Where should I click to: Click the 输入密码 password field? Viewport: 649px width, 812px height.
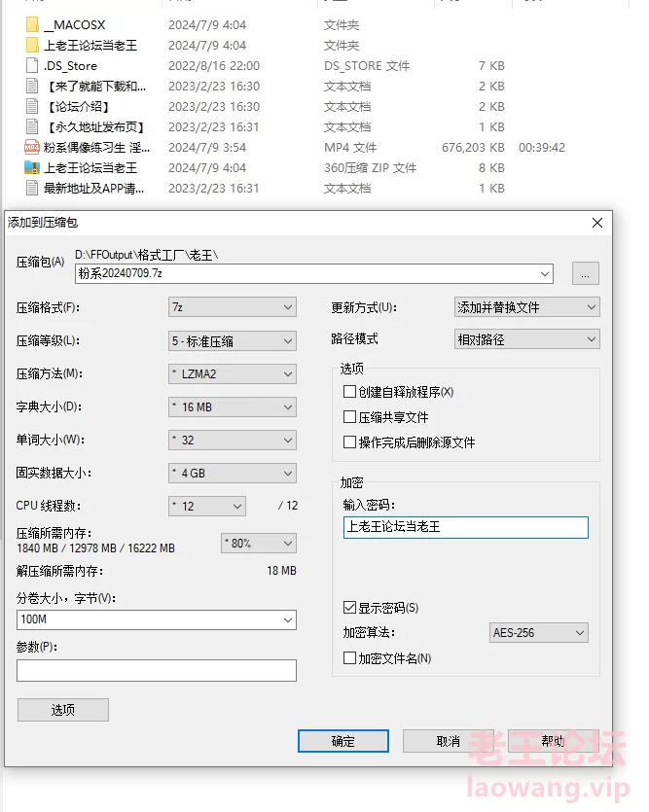point(466,527)
